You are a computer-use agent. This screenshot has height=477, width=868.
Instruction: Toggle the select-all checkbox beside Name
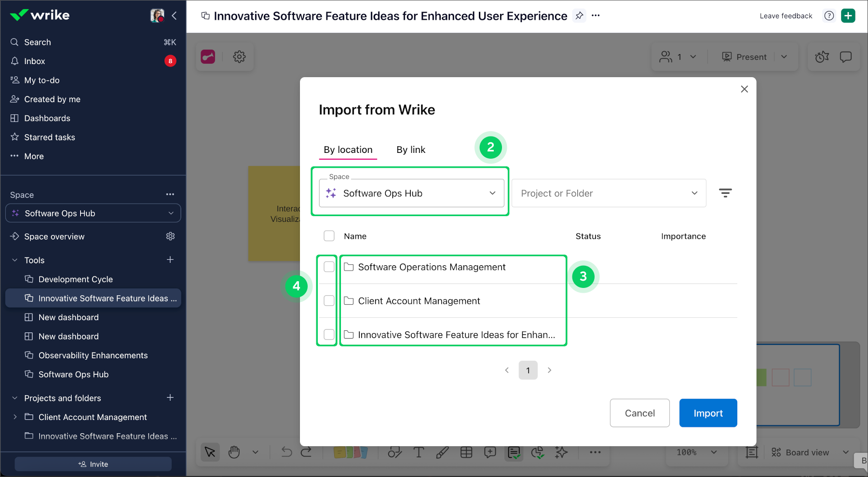pyautogui.click(x=329, y=236)
